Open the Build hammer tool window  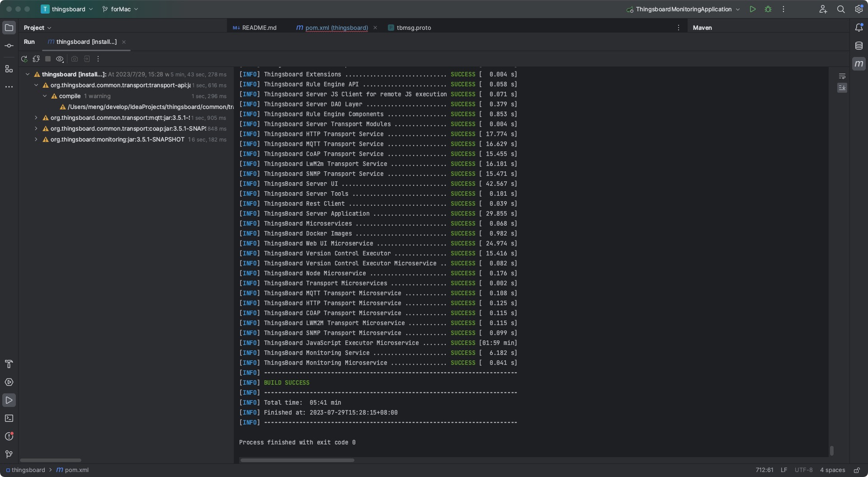coord(9,364)
